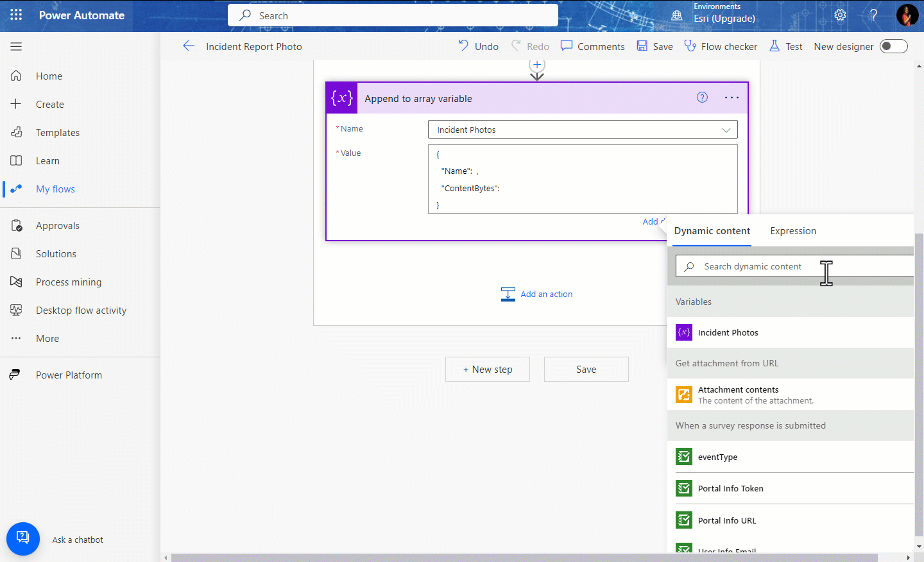Click the Portal Info URL survey icon

pos(684,520)
